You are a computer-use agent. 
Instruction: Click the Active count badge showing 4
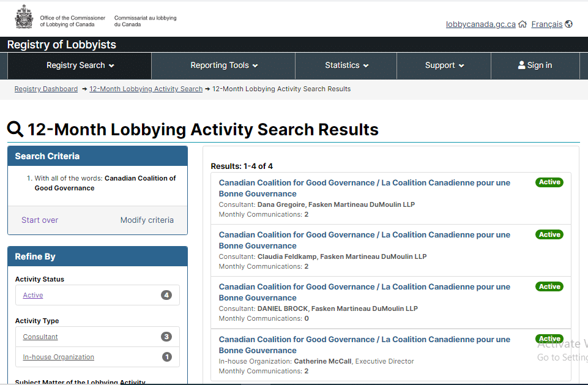166,295
